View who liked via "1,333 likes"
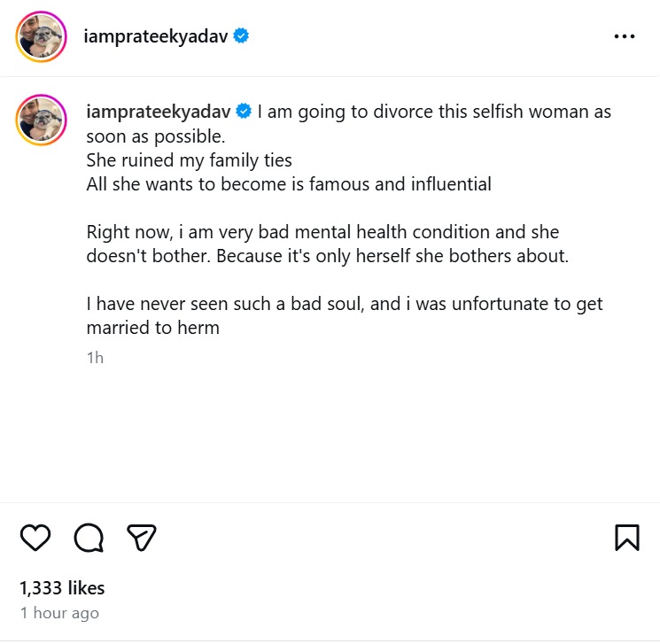660x644 pixels. tap(62, 587)
